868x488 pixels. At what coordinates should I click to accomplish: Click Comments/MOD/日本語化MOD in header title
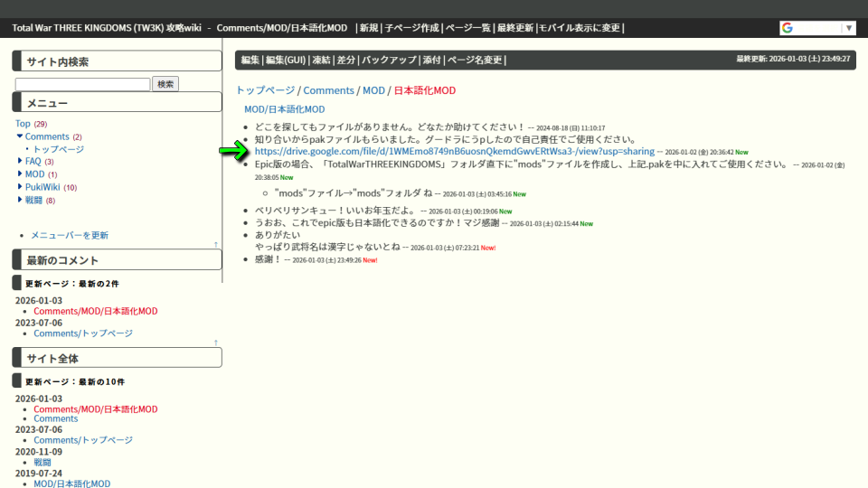pos(282,28)
